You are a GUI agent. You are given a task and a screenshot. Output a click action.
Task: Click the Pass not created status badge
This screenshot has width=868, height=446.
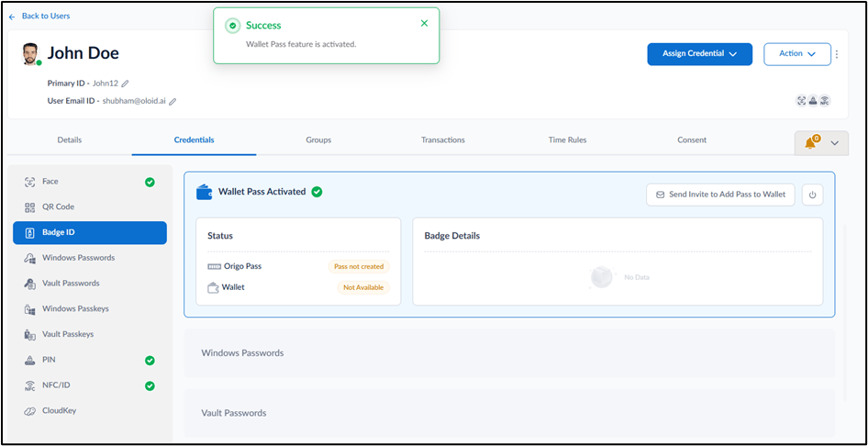click(x=360, y=267)
